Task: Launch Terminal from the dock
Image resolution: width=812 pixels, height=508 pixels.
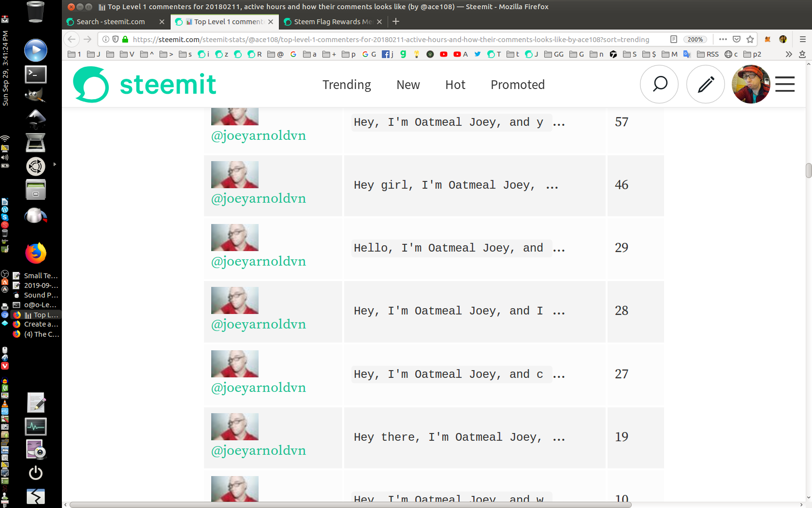Action: 36,74
